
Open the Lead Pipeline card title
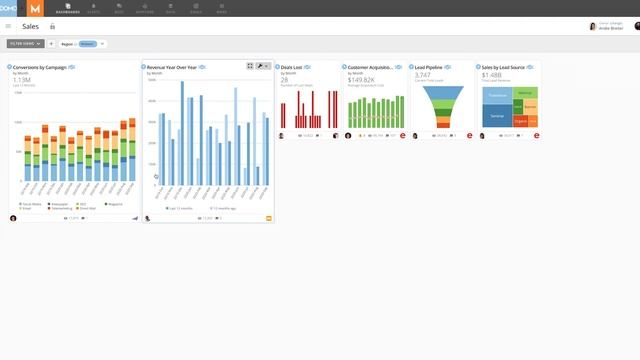click(x=429, y=67)
